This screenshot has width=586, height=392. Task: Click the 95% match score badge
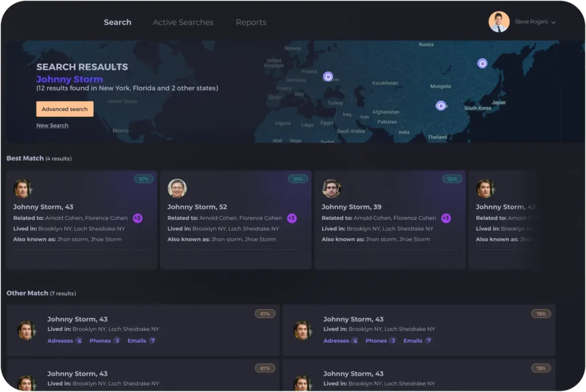point(298,179)
